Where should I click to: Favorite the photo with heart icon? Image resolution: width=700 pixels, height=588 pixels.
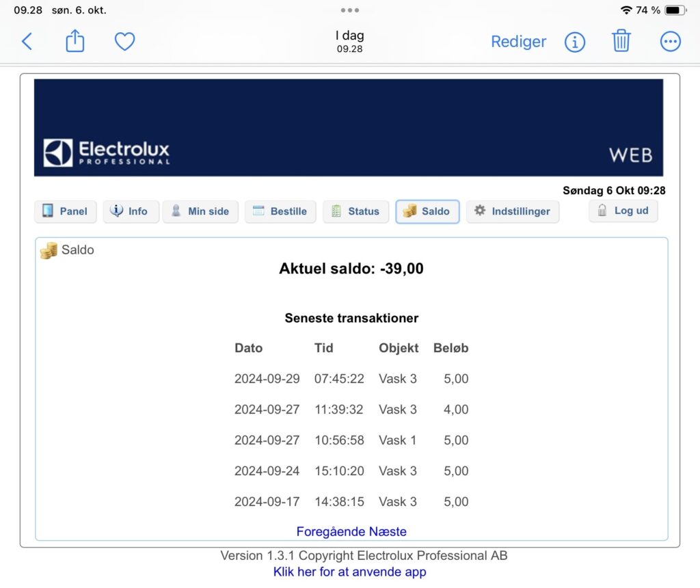(124, 42)
